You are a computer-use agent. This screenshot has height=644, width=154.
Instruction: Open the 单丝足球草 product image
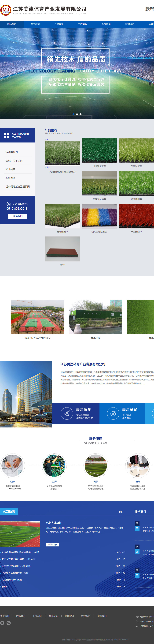click(136, 150)
